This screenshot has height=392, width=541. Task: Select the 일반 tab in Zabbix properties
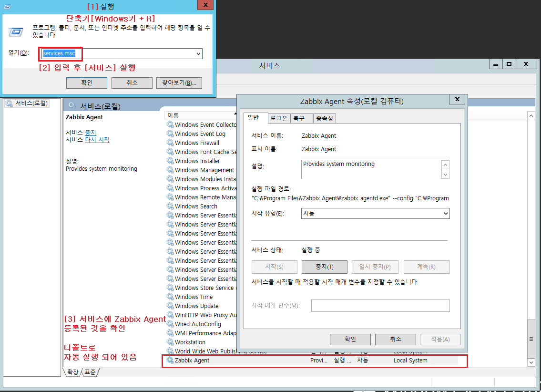coord(255,118)
